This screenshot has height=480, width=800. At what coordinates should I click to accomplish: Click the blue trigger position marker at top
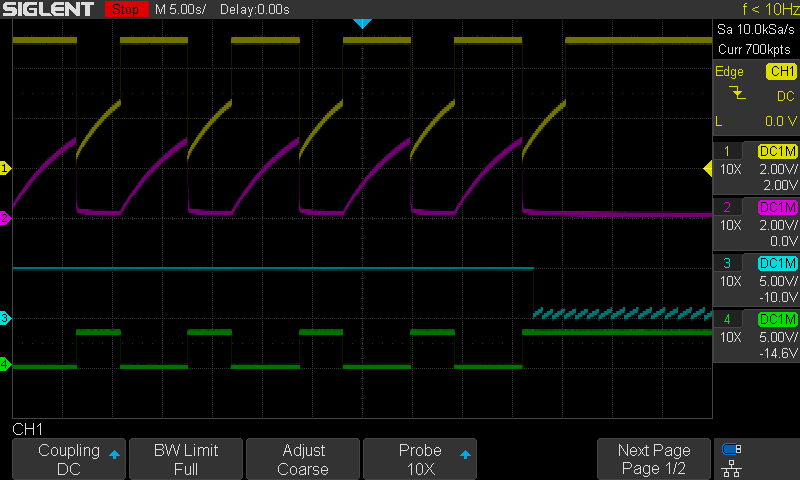point(362,23)
